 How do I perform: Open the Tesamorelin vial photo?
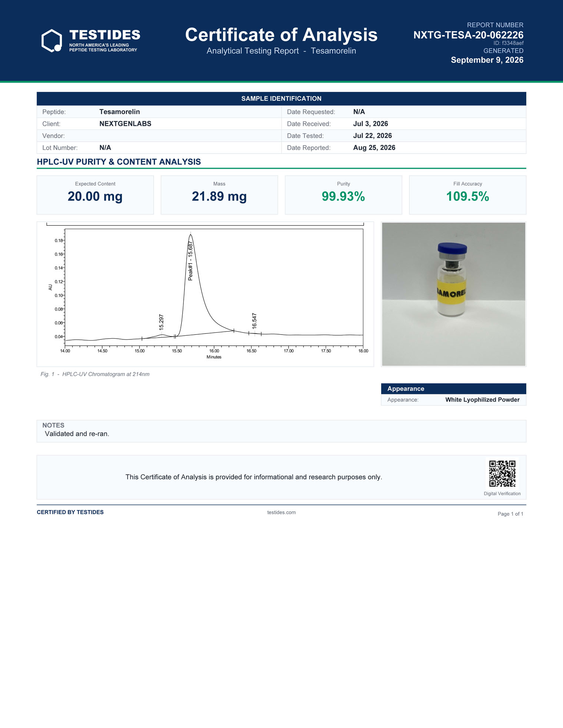click(453, 294)
